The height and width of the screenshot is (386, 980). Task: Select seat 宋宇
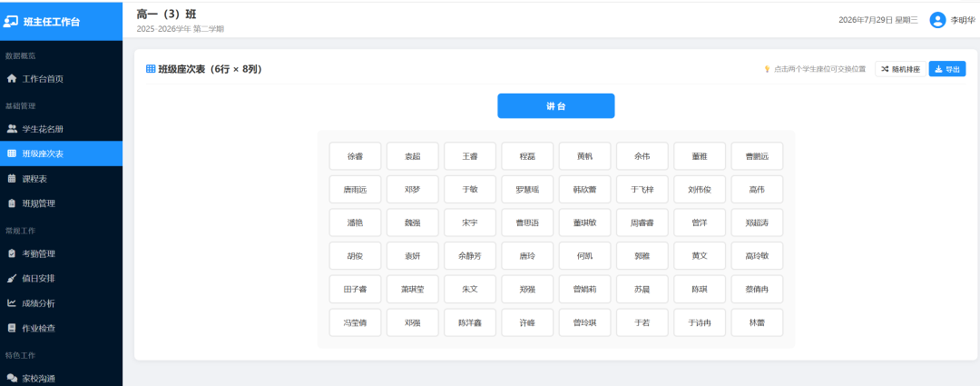pos(470,223)
